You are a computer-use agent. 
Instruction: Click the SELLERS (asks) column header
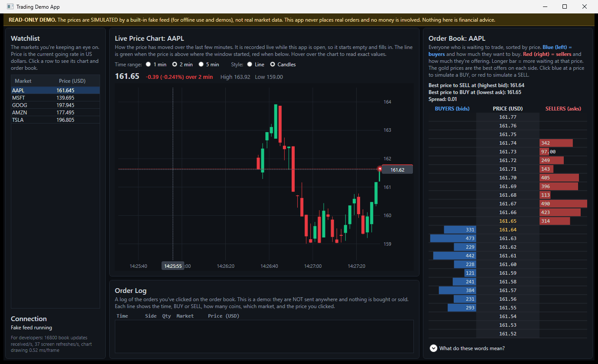[563, 109]
